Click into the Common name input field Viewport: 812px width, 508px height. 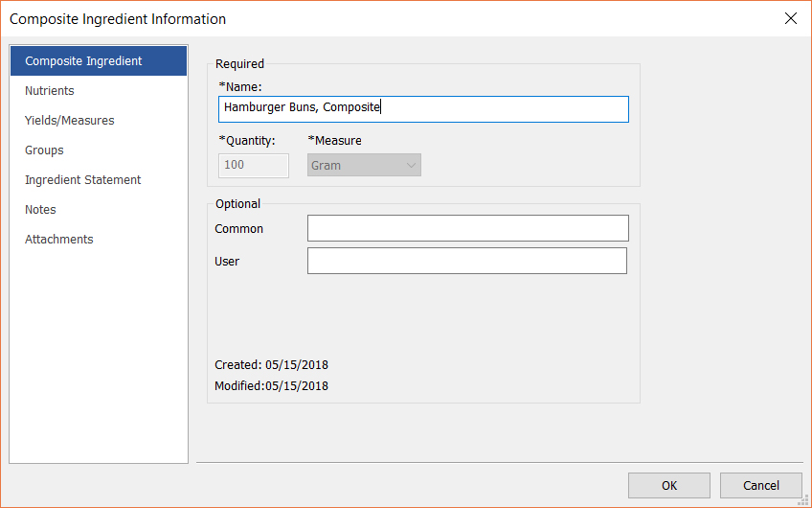(467, 228)
